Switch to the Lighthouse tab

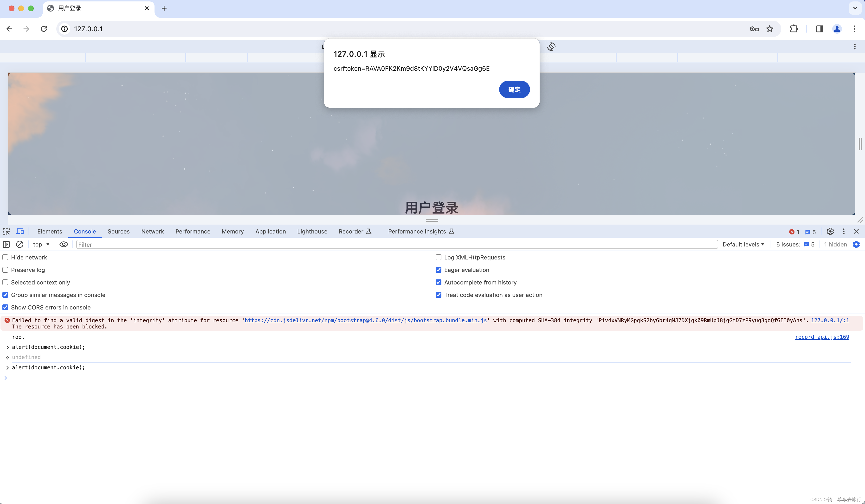click(312, 231)
